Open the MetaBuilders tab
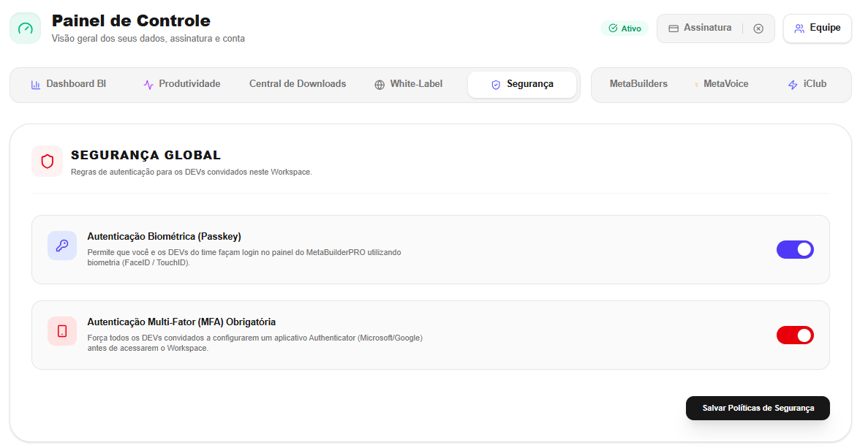Image resolution: width=868 pixels, height=448 pixels. pyautogui.click(x=638, y=85)
